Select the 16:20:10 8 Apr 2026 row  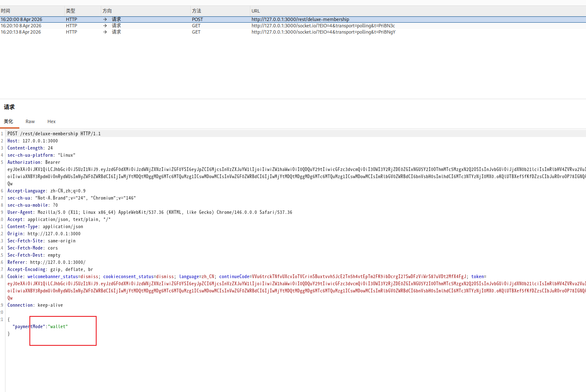293,26
